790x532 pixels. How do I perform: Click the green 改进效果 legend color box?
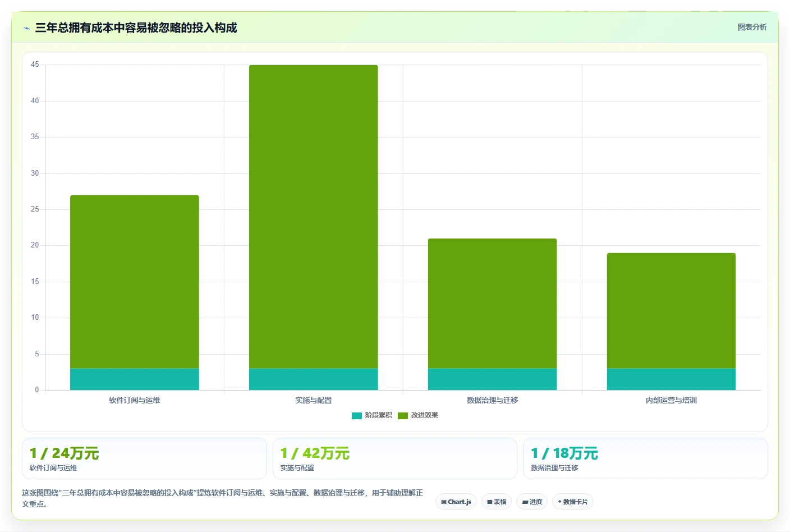pyautogui.click(x=403, y=416)
